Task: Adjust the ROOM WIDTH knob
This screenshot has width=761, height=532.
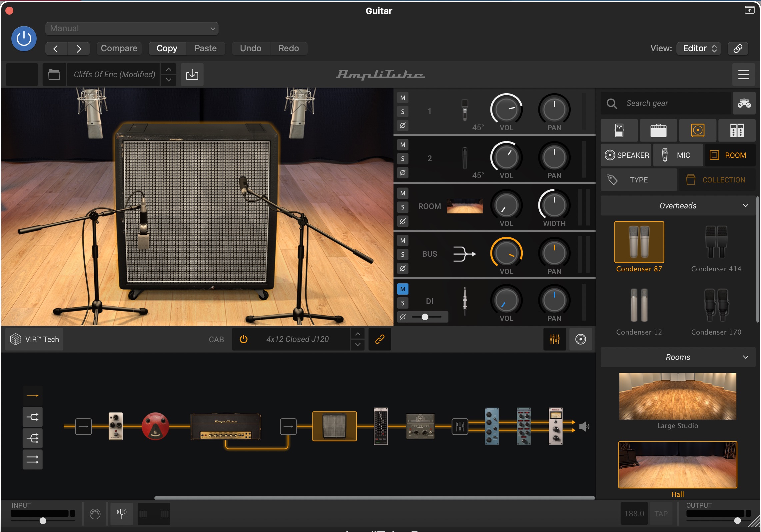Action: point(554,205)
